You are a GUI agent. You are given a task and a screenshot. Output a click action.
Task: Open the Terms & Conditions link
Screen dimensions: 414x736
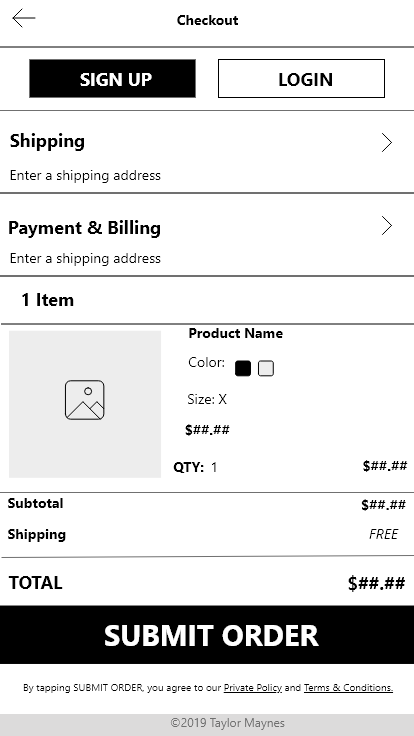348,688
